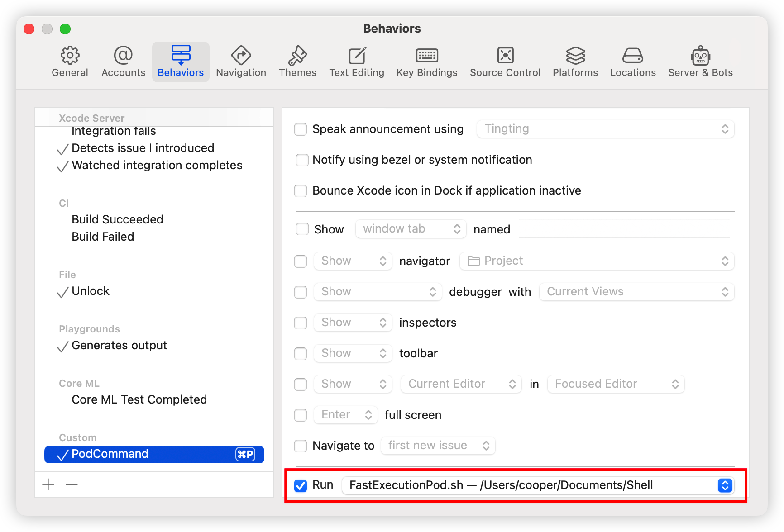Switch to Accounts preferences
This screenshot has height=532, width=784.
pos(123,61)
